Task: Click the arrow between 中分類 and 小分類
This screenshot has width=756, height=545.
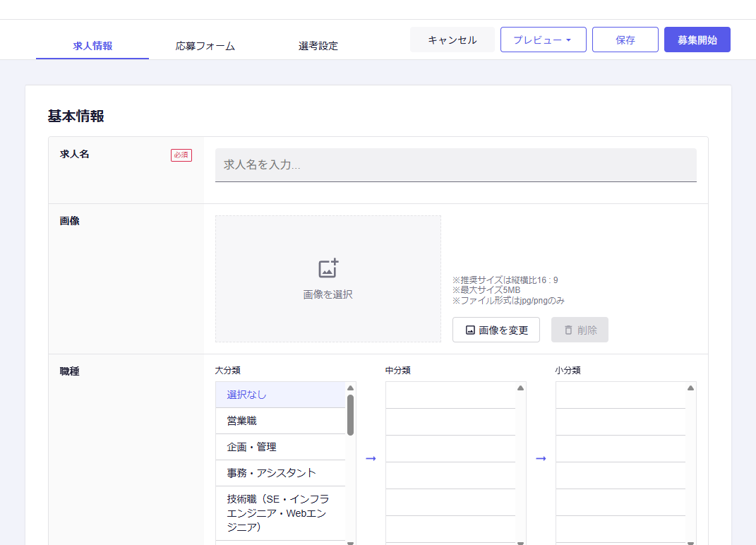Action: tap(541, 459)
